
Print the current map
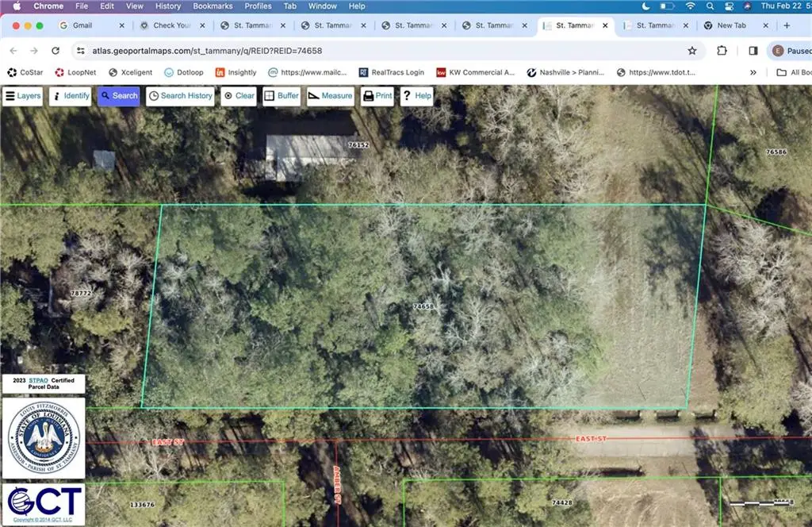pos(377,96)
